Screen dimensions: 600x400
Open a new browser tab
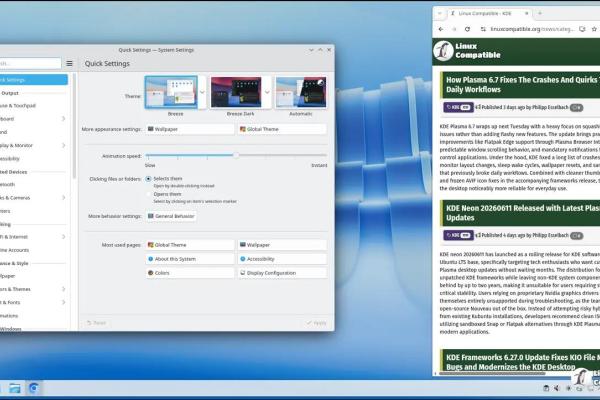540,13
